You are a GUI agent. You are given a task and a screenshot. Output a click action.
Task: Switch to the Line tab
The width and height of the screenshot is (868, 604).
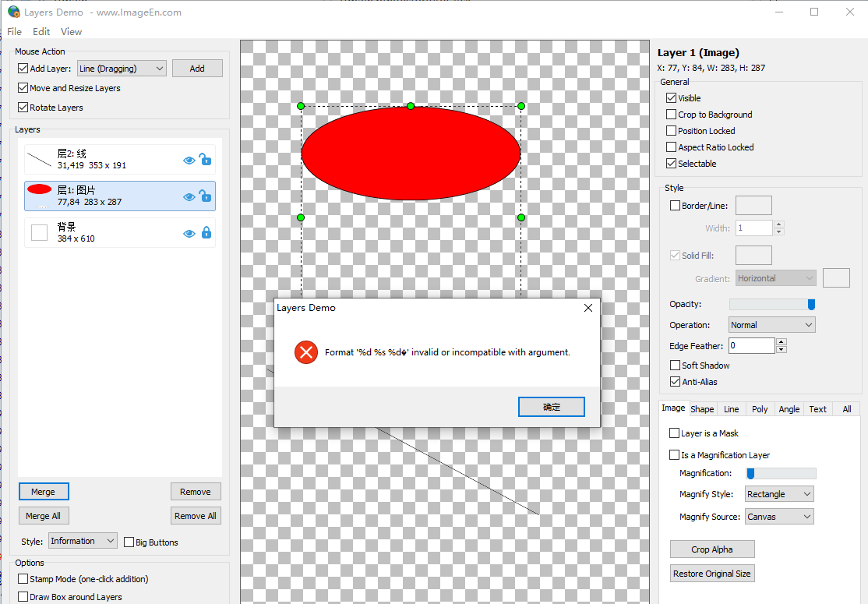pyautogui.click(x=732, y=409)
